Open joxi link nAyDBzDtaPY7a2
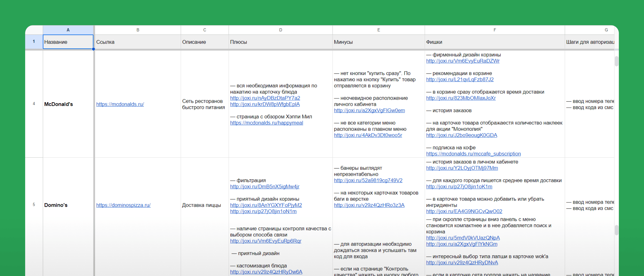This screenshot has width=644, height=276. coord(265,98)
